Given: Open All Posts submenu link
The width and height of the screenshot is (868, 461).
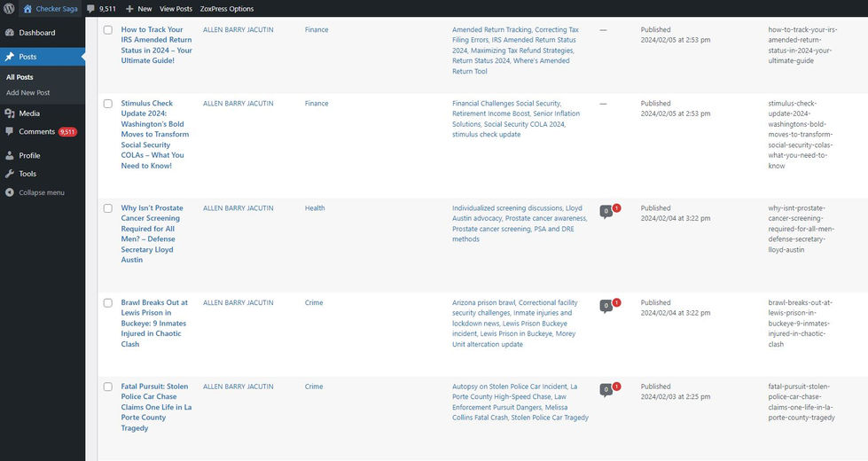Looking at the screenshot, I should point(20,77).
